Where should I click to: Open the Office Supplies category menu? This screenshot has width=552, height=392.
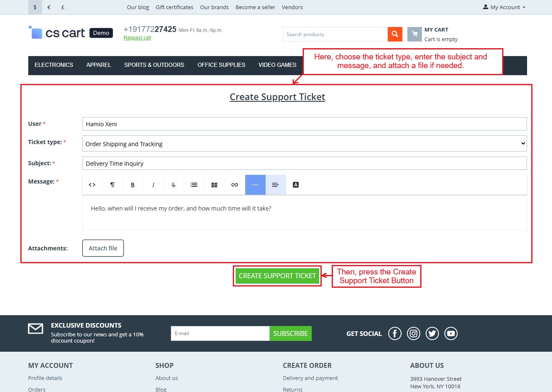pyautogui.click(x=221, y=65)
